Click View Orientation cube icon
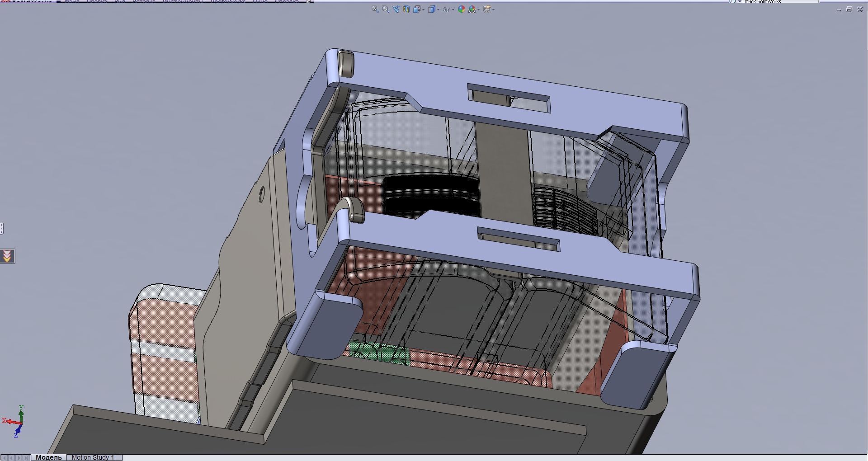The width and height of the screenshot is (868, 461). point(417,9)
